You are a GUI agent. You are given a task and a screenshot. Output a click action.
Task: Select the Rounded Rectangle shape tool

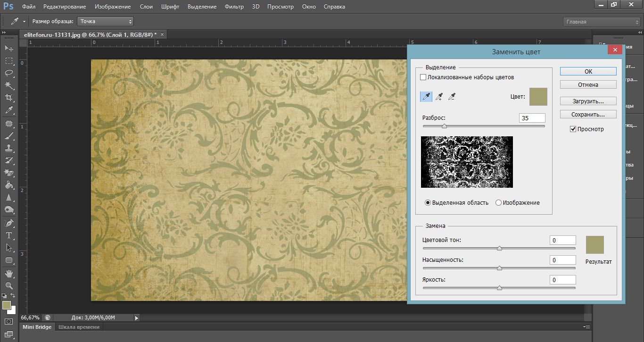point(9,260)
